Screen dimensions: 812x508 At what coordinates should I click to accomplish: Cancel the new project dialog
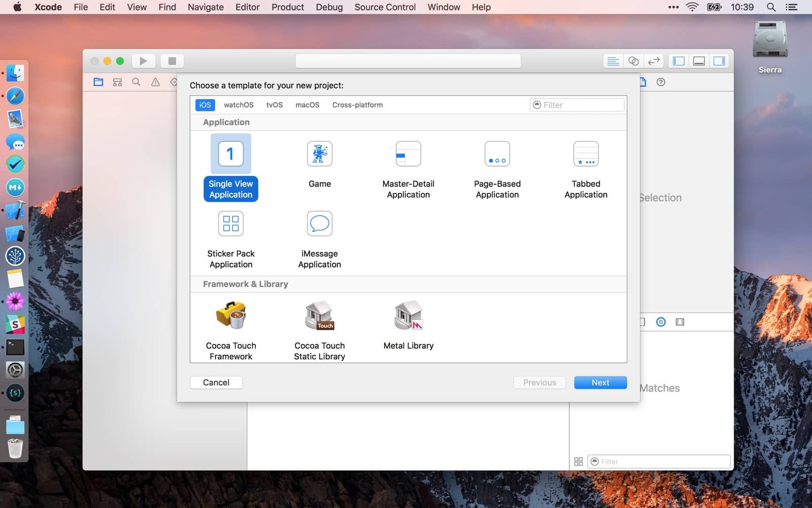(x=216, y=383)
